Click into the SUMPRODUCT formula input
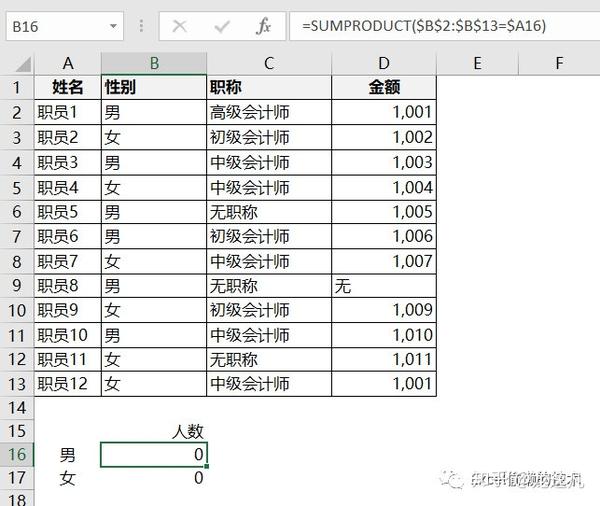Screen dimensions: 600x506 [x=445, y=26]
